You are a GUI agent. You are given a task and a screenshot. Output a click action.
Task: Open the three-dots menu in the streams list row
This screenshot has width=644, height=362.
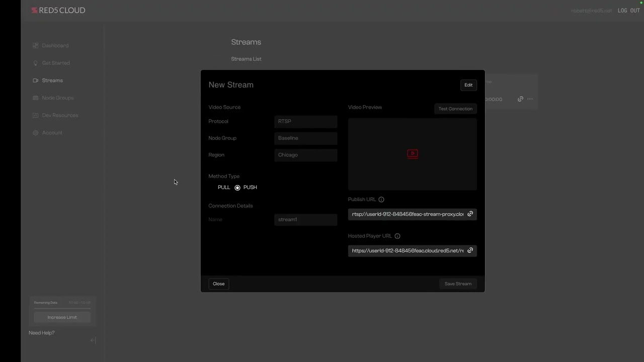pos(530,99)
